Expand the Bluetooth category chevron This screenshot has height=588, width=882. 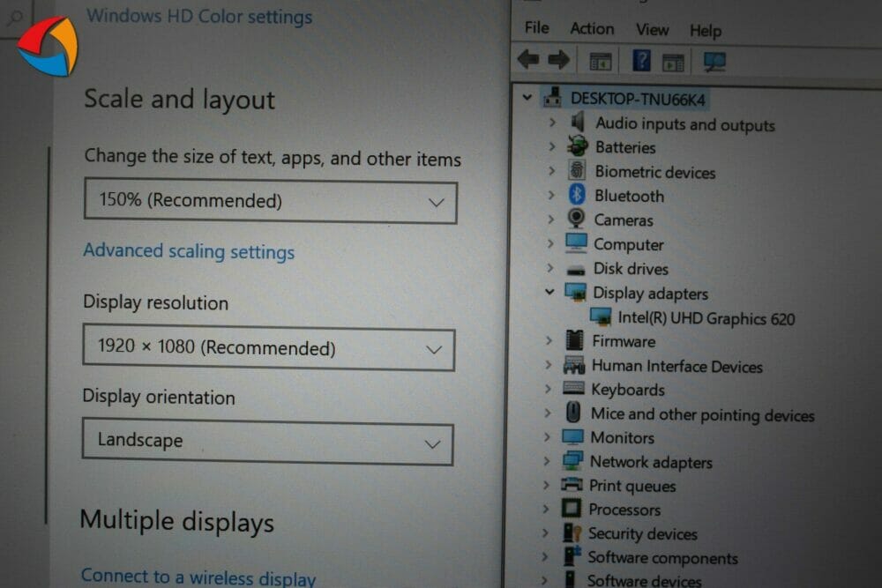(x=551, y=195)
